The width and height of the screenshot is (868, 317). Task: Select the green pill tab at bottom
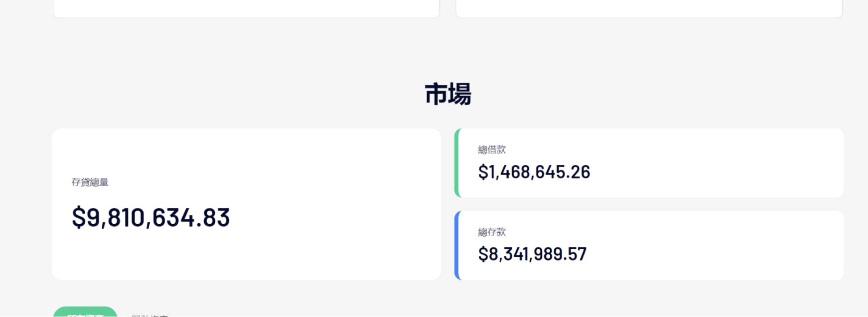click(x=85, y=312)
